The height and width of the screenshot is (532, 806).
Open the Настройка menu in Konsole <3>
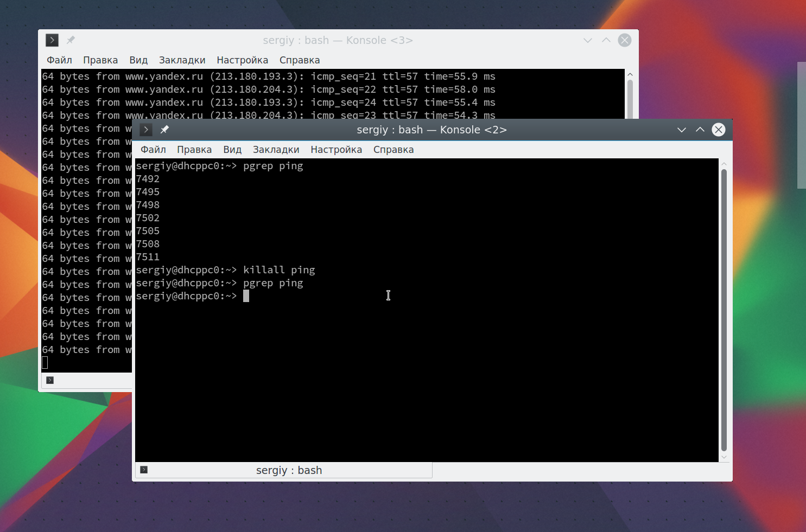[242, 60]
